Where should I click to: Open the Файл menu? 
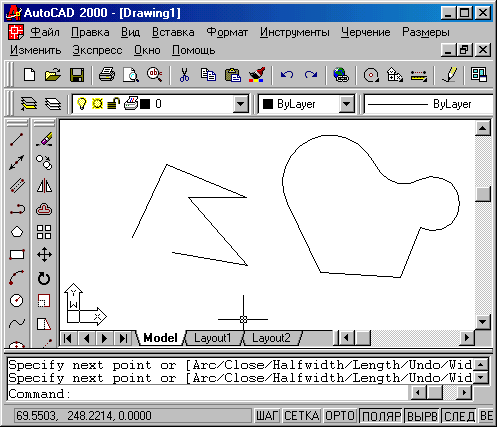pyautogui.click(x=45, y=32)
